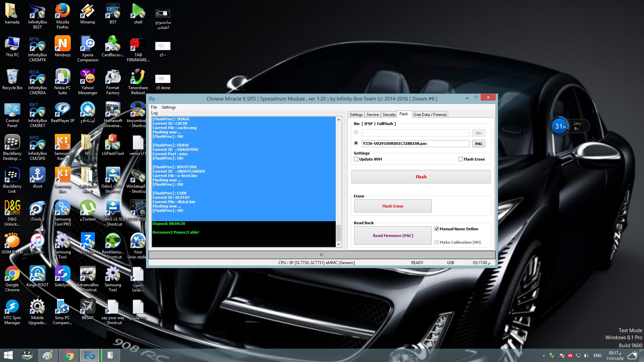Viewport: 644px width, 362px height.
Task: Select Nokia PC Suite icon
Action: pos(63,81)
